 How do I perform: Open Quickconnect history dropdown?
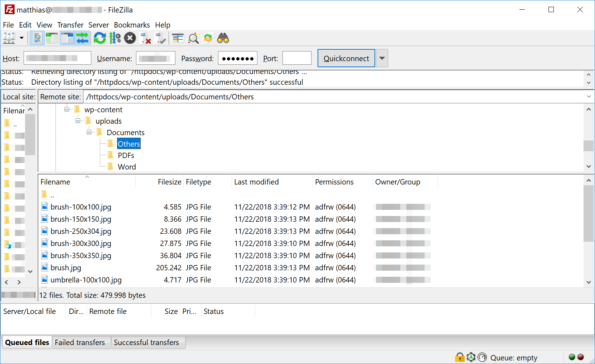tap(382, 58)
